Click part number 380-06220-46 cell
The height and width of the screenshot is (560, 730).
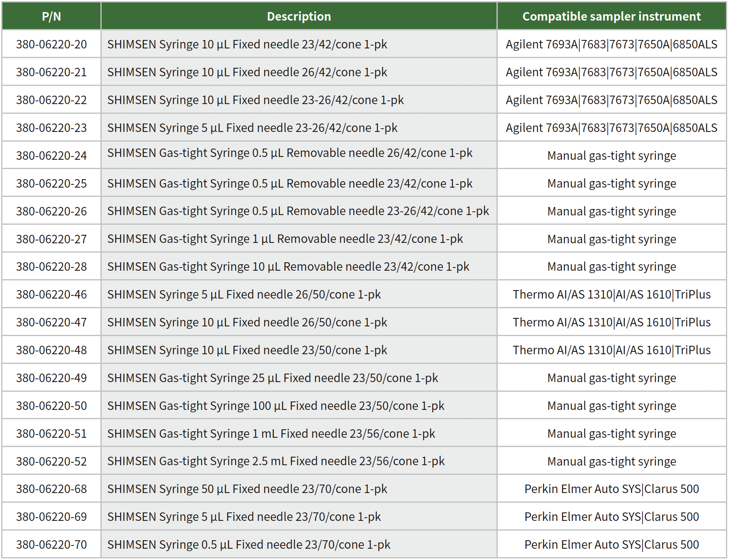[51, 295]
